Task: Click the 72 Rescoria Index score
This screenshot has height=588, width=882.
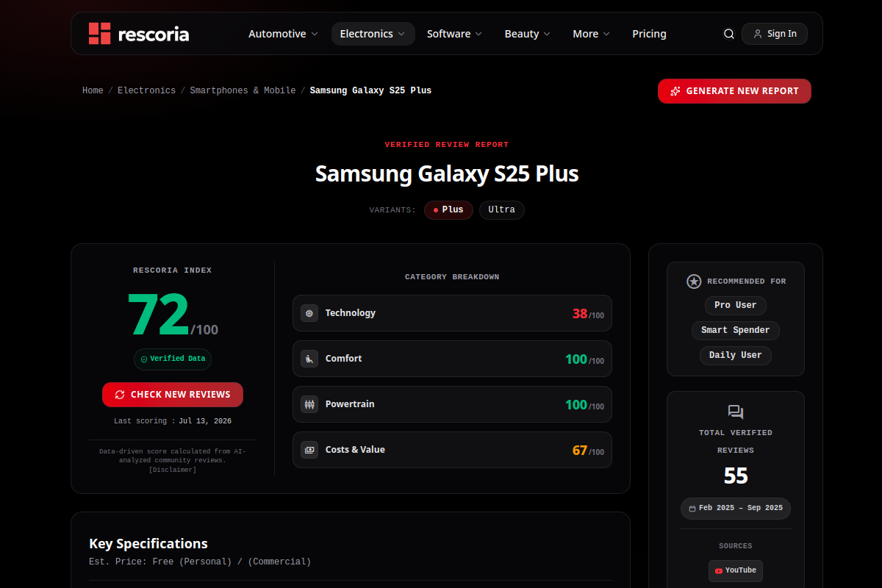Action: tap(159, 315)
